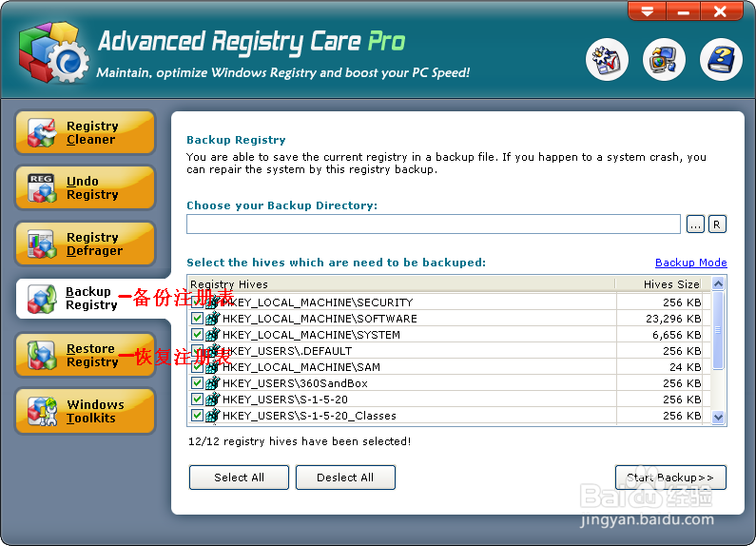Focus the Backup Directory input field
756x546 pixels.
pyautogui.click(x=434, y=224)
